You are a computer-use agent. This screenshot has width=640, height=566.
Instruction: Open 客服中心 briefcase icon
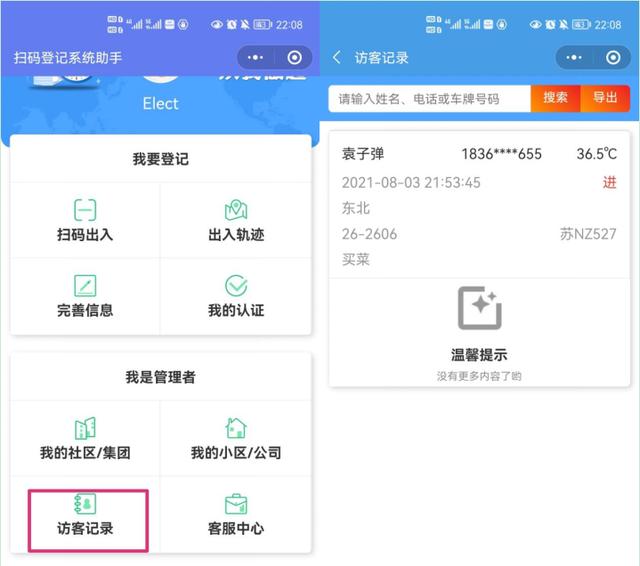pyautogui.click(x=236, y=503)
